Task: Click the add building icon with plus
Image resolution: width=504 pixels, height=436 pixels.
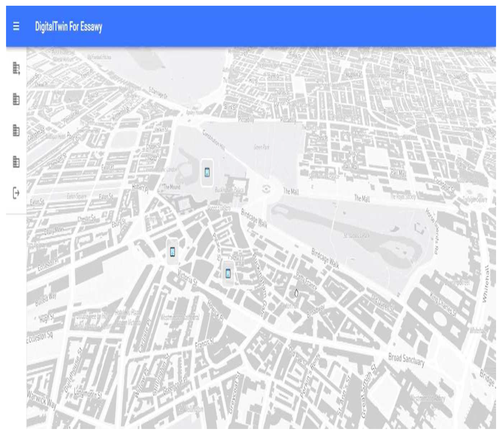Action: coord(16,68)
